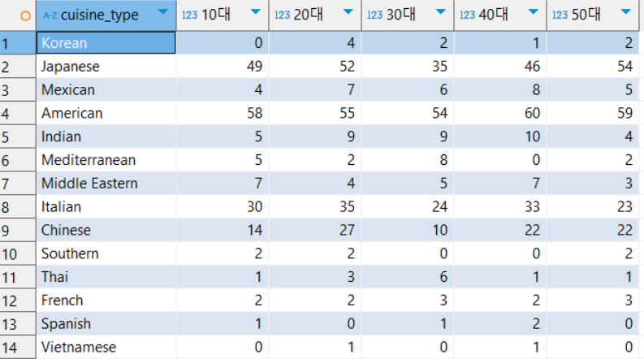The width and height of the screenshot is (644, 359).
Task: Click the Japanese cell
Action: [x=106, y=66]
